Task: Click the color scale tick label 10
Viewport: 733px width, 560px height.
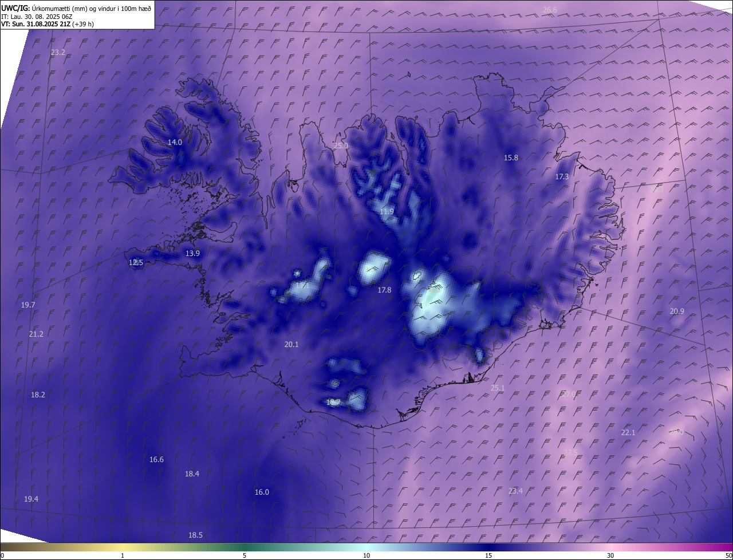Action: [x=366, y=555]
